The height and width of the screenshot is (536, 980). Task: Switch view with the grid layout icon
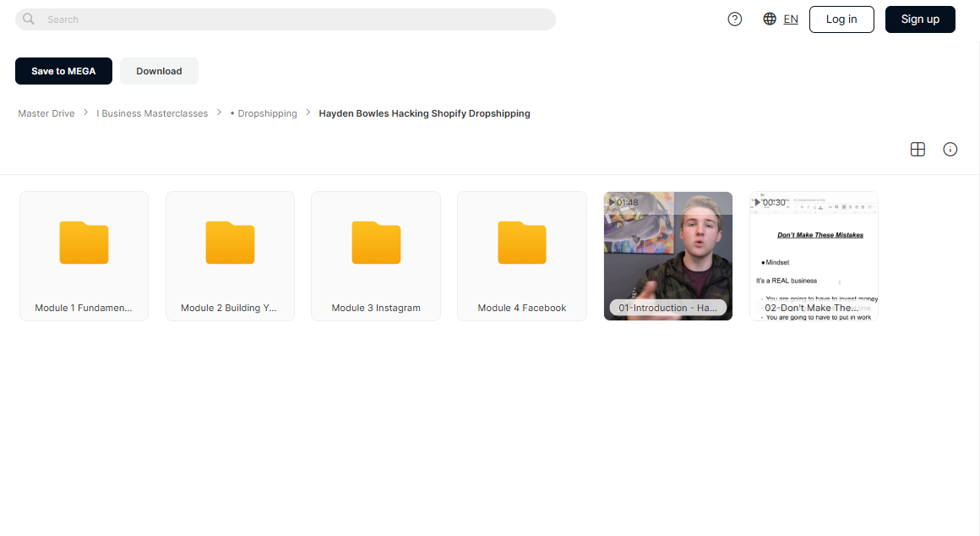[917, 150]
